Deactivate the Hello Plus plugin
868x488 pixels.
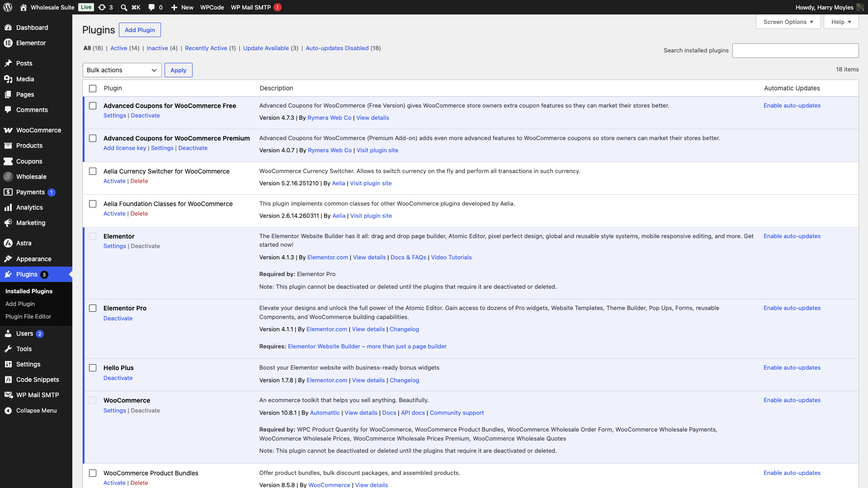click(118, 378)
